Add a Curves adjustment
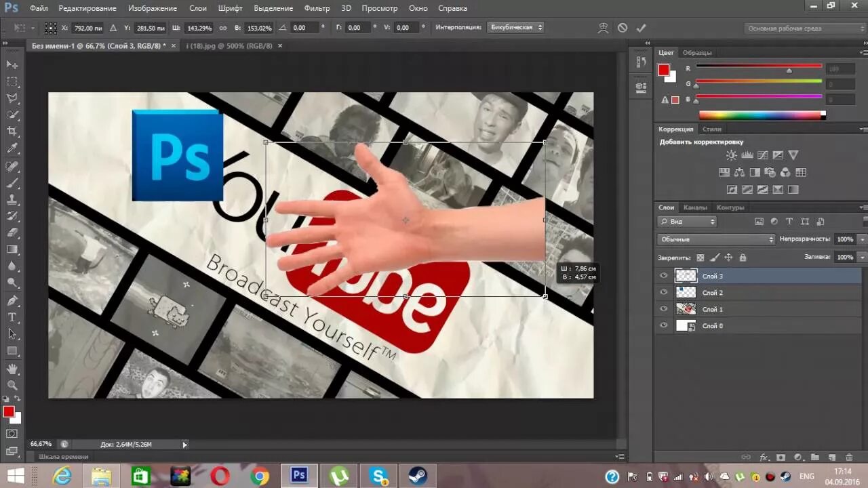868x488 pixels. (762, 155)
